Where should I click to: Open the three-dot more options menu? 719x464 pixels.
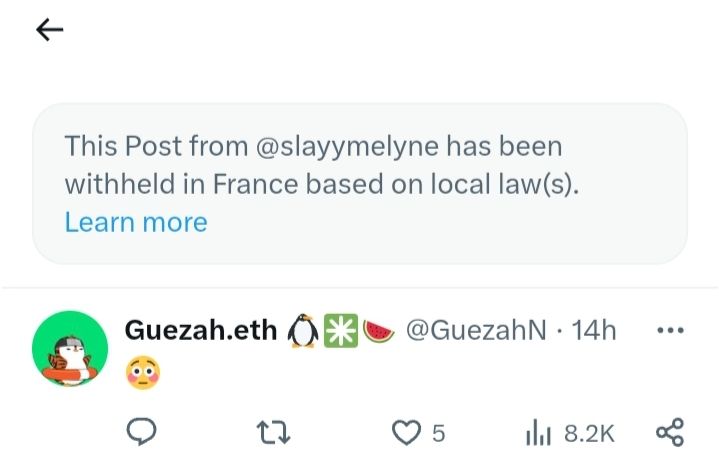coord(668,330)
